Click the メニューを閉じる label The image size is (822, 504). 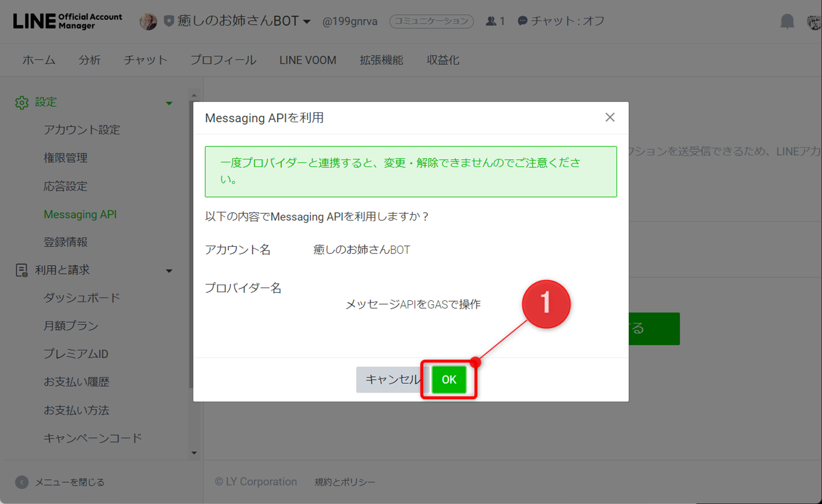click(x=70, y=482)
